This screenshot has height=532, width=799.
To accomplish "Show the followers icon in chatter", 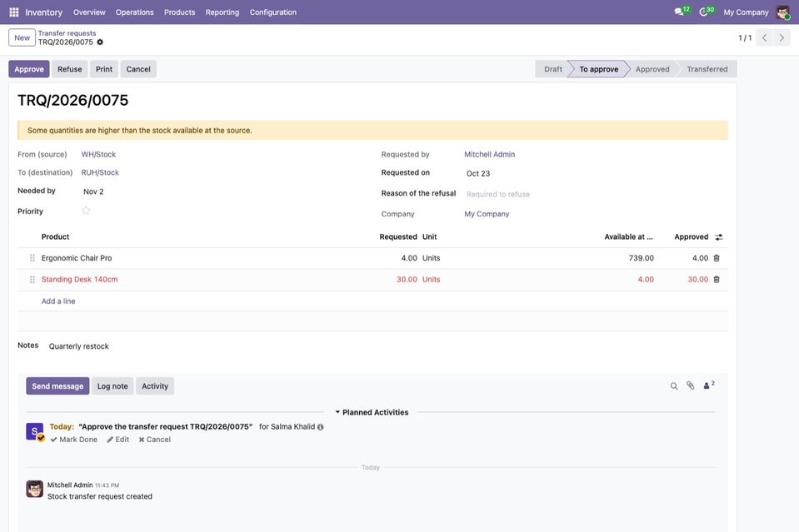I will coord(709,385).
